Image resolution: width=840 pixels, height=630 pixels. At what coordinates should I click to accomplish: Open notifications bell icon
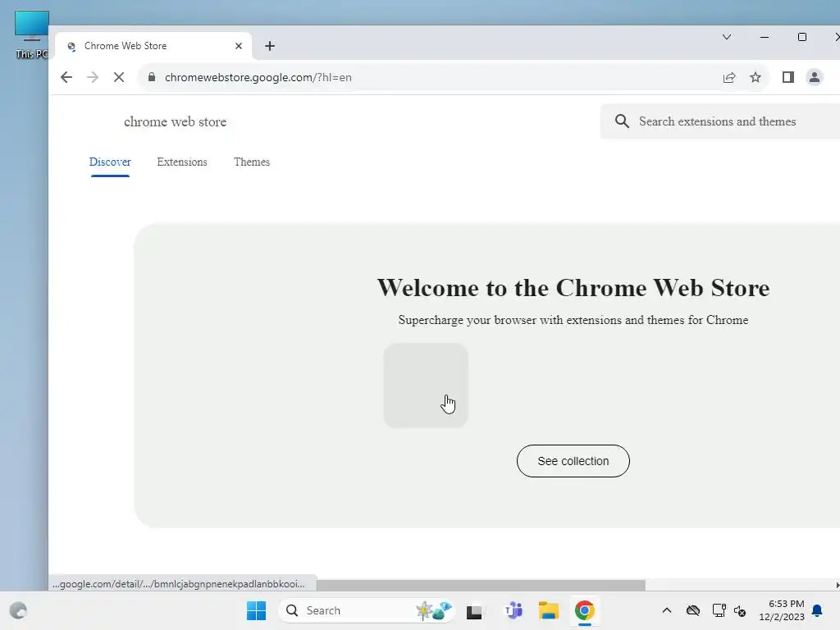tap(817, 610)
